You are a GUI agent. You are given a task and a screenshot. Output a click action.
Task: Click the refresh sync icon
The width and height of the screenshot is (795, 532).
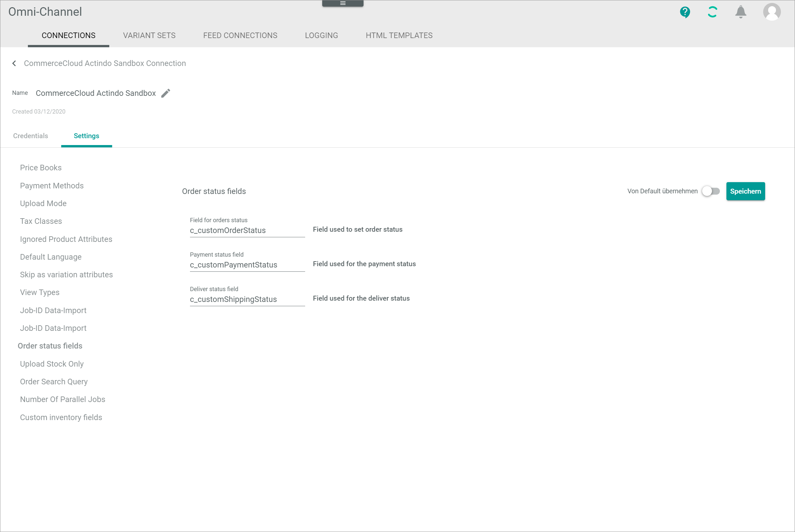tap(712, 12)
